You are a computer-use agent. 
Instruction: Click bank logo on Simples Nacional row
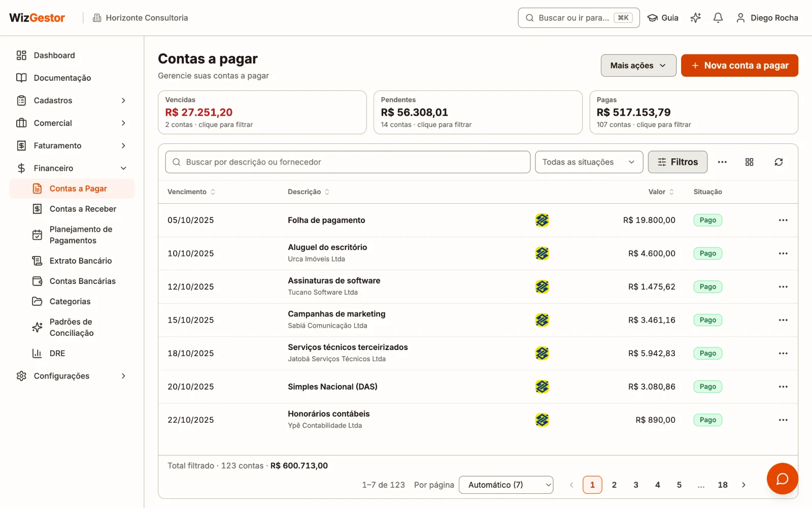[x=542, y=387]
